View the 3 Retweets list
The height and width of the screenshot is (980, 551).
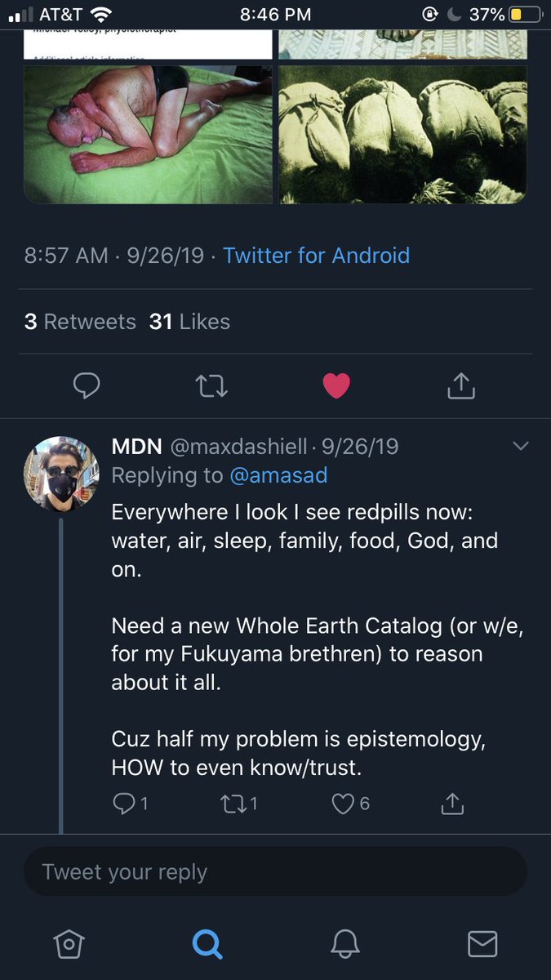(x=80, y=322)
